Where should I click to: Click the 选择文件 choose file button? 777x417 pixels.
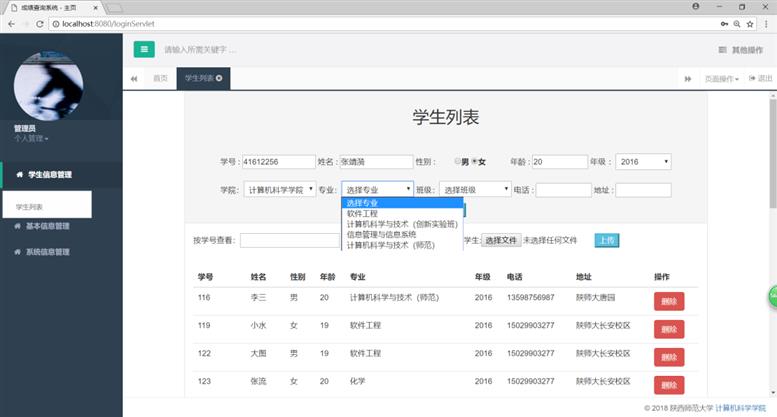[x=501, y=240]
